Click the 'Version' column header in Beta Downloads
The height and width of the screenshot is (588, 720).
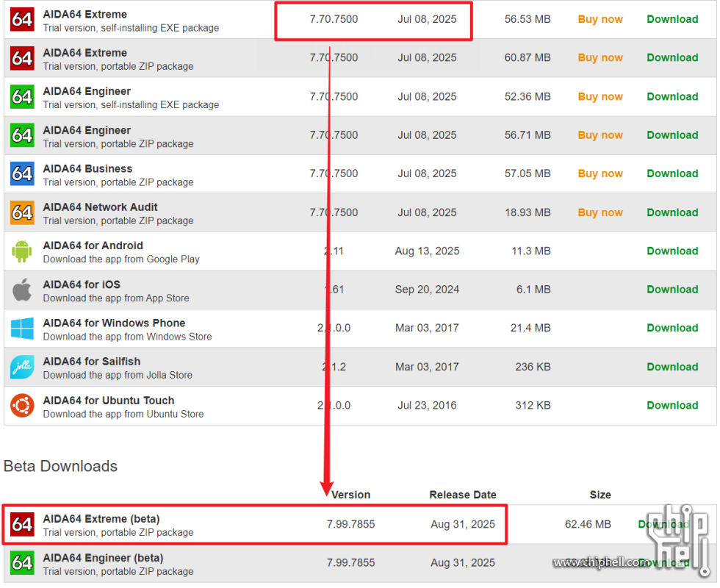tap(351, 495)
